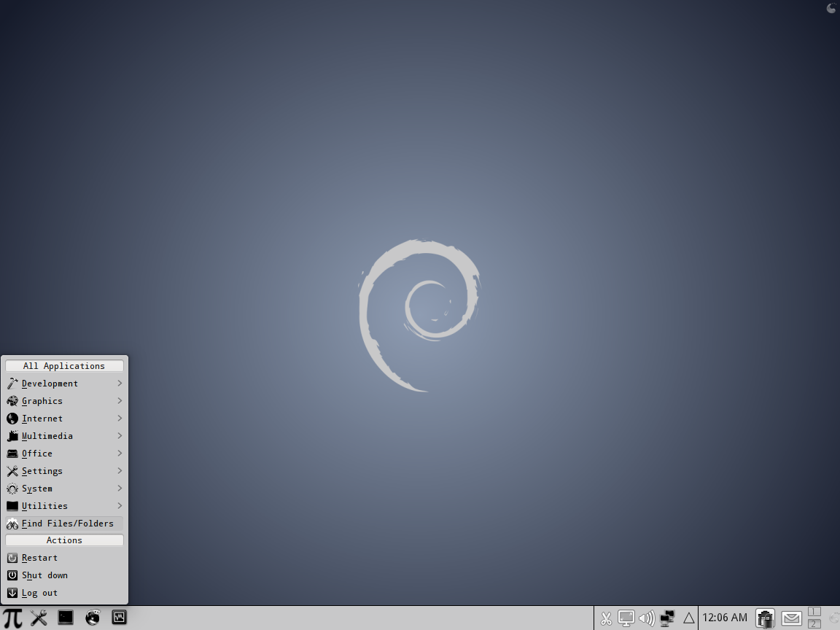Choose Restart from Actions
This screenshot has height=630, width=840.
[x=64, y=558]
